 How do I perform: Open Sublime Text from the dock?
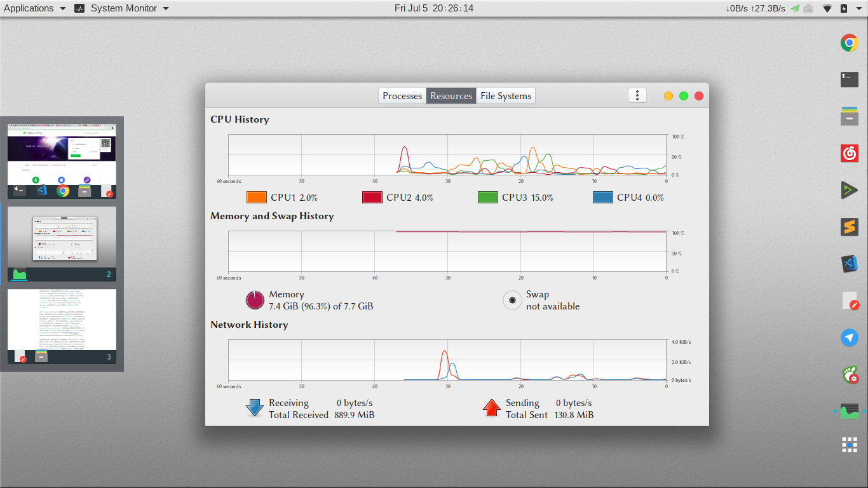click(850, 227)
